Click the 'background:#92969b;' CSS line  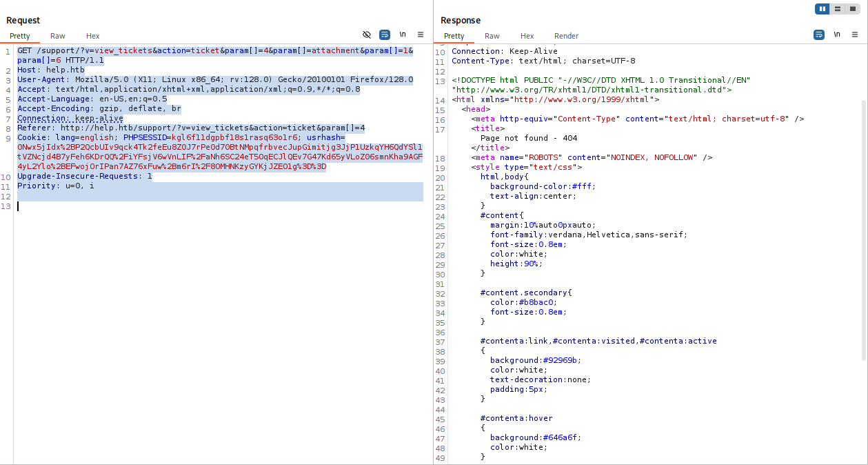pyautogui.click(x=536, y=360)
